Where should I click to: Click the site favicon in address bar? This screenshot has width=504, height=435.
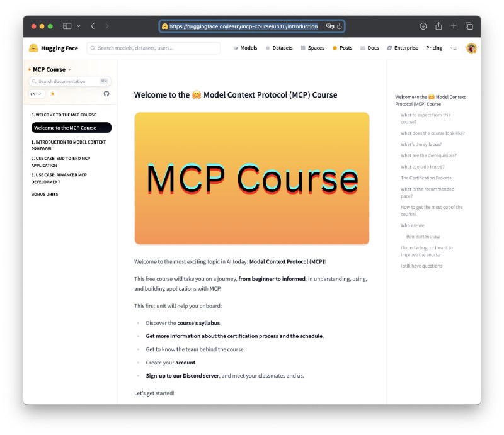[164, 26]
